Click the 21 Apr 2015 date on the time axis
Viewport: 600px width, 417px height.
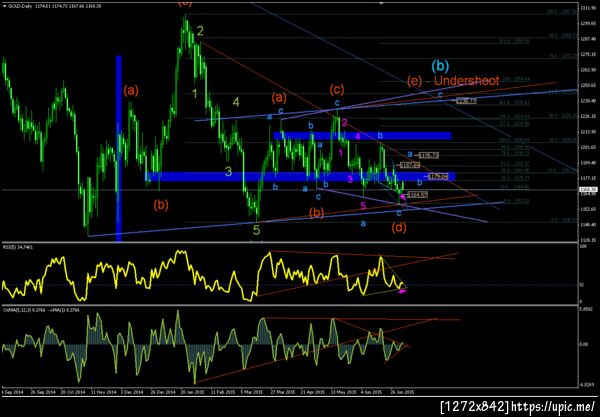tap(312, 392)
